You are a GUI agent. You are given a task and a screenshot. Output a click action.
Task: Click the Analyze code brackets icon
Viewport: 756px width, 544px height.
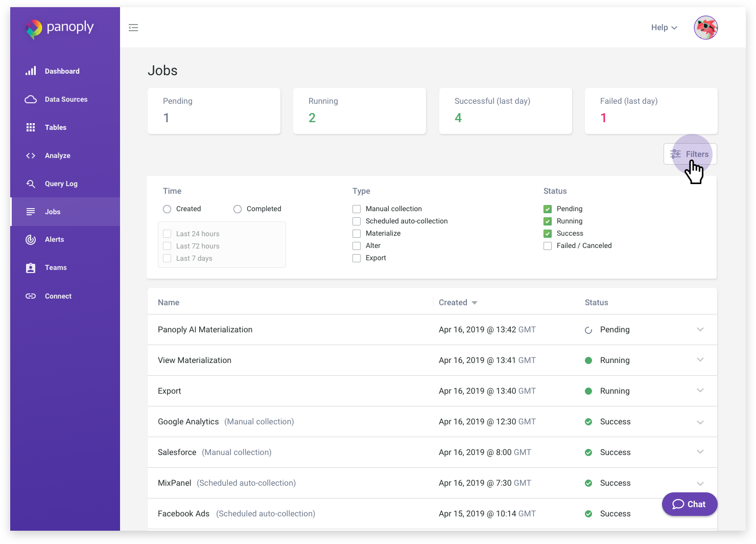pyautogui.click(x=31, y=155)
